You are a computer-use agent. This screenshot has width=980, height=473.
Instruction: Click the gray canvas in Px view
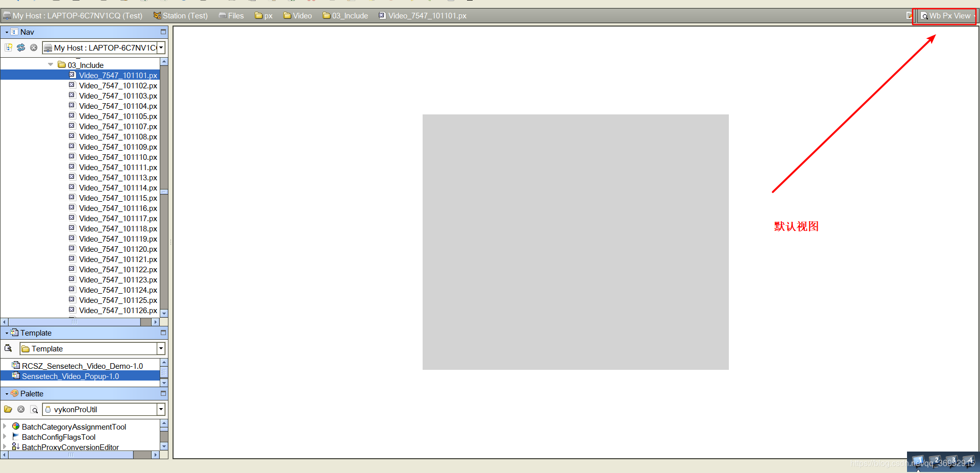(575, 242)
